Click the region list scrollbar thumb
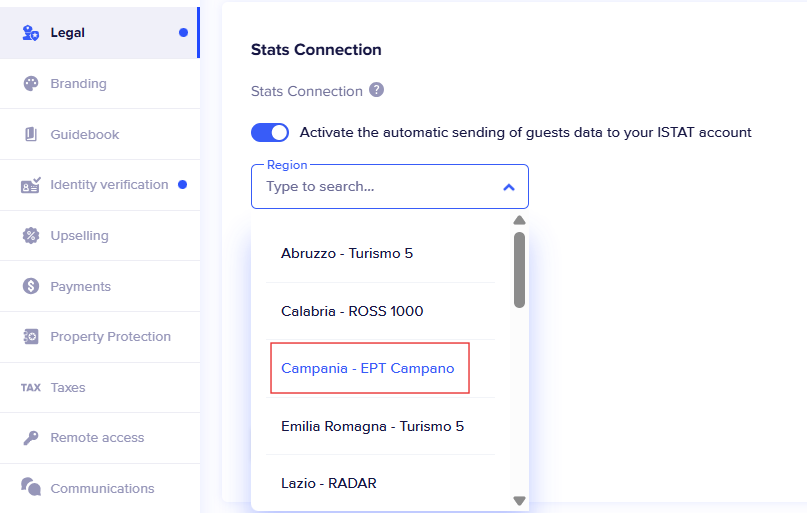Image resolution: width=807 pixels, height=513 pixels. [519, 268]
